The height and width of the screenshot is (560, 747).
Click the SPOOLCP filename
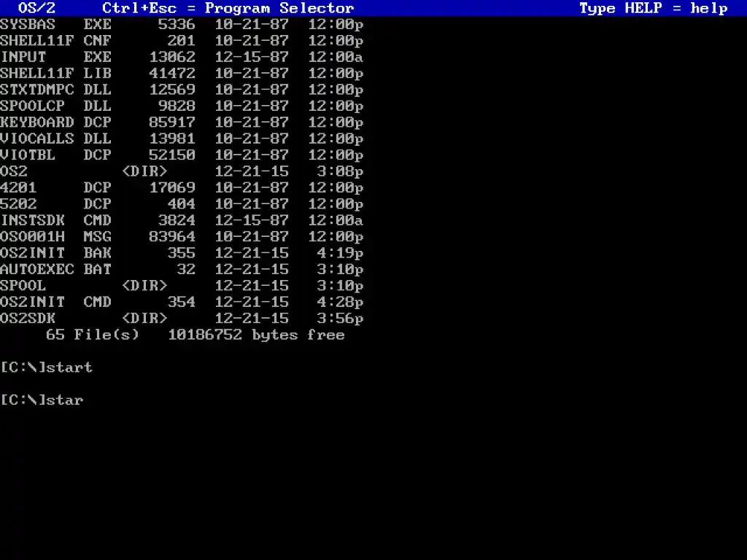click(32, 106)
